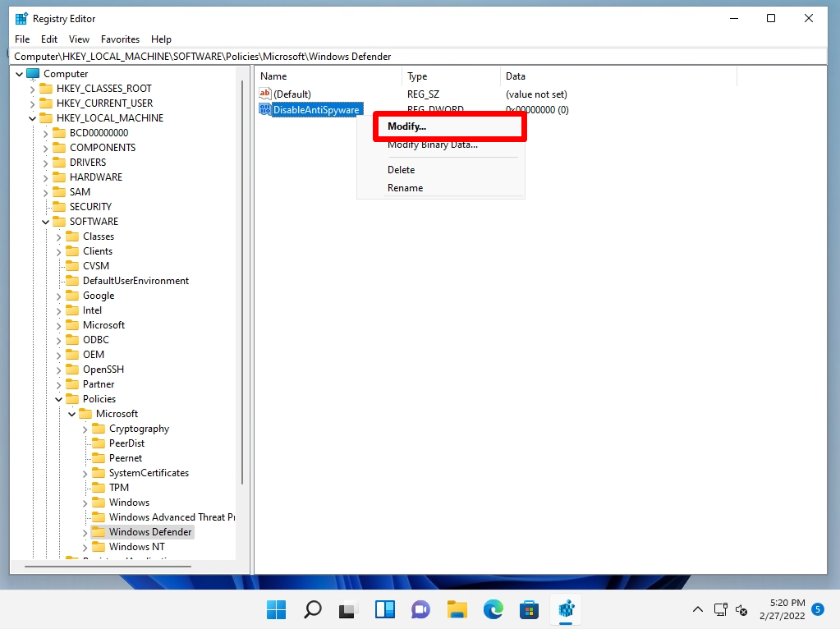The image size is (840, 629).
Task: Open File Explorer from taskbar
Action: pos(457,609)
